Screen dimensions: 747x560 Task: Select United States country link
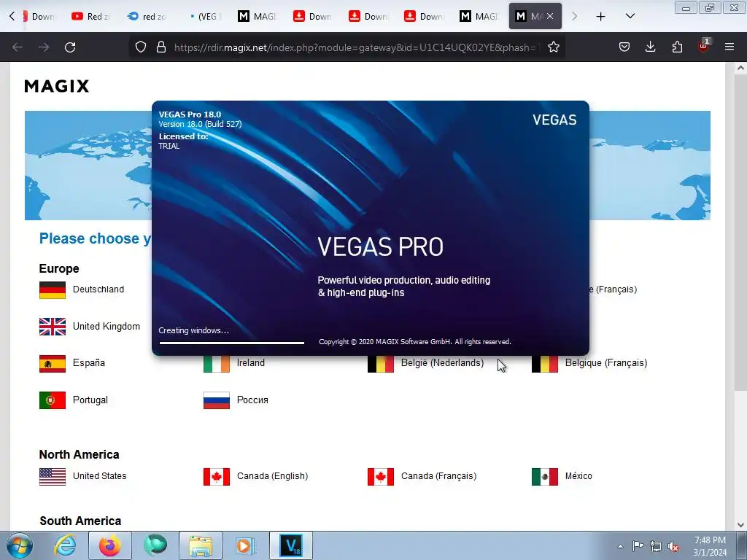(x=99, y=476)
